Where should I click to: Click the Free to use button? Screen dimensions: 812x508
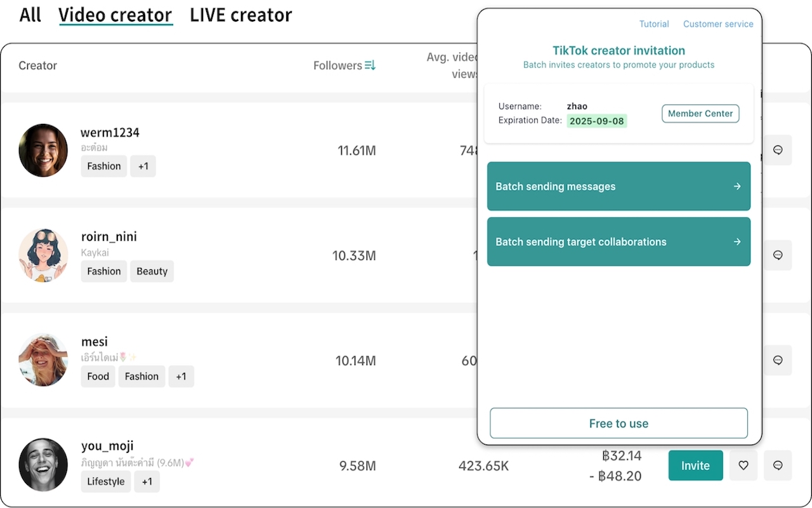(x=619, y=424)
